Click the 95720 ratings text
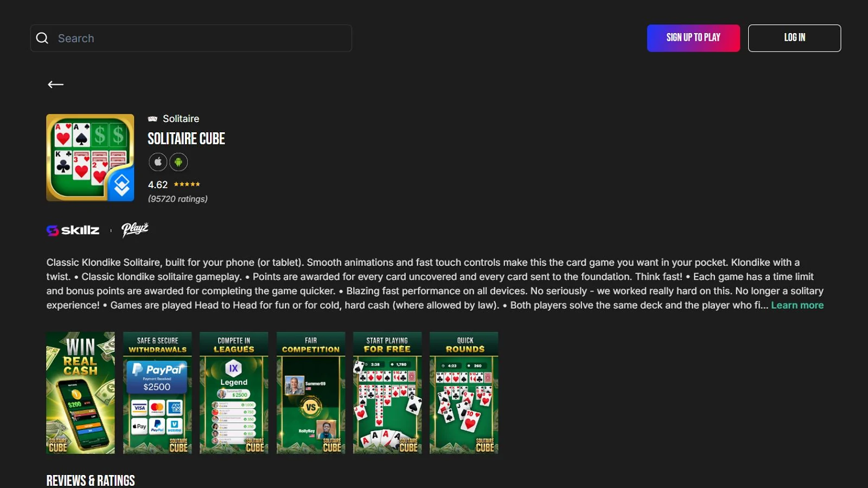This screenshot has width=868, height=488. [178, 199]
